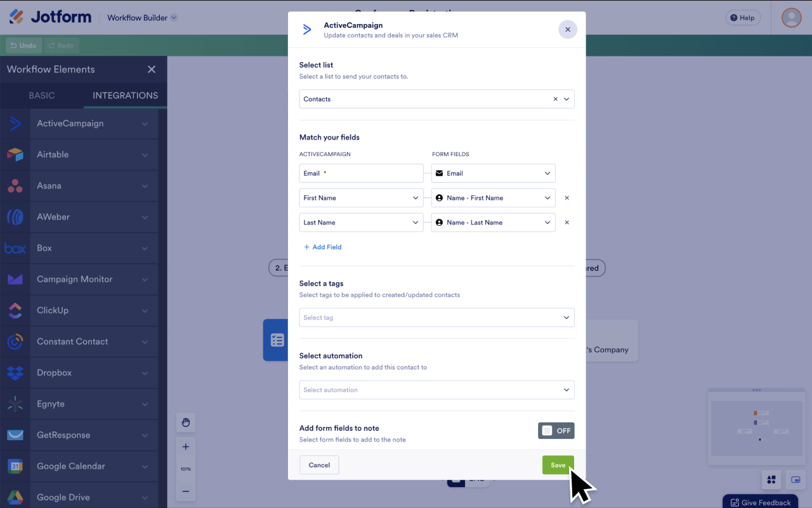Remove the First Name field mapping
812x508 pixels.
[567, 198]
